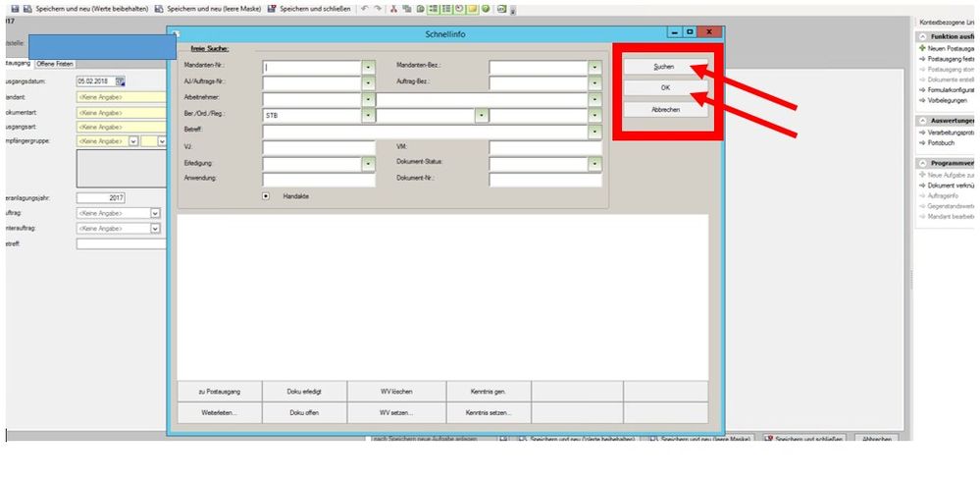Click 'Speichern und schließen' toolbar icon
The height and width of the screenshot is (479, 980).
tap(272, 8)
